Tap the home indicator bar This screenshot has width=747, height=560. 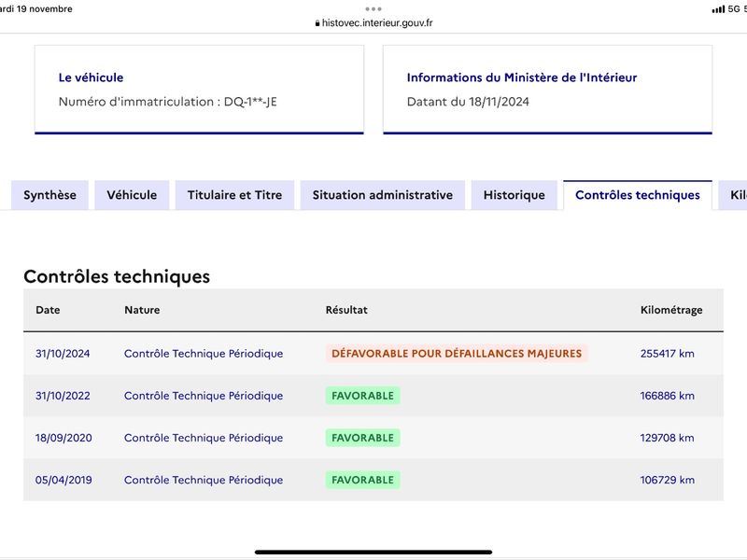373,553
